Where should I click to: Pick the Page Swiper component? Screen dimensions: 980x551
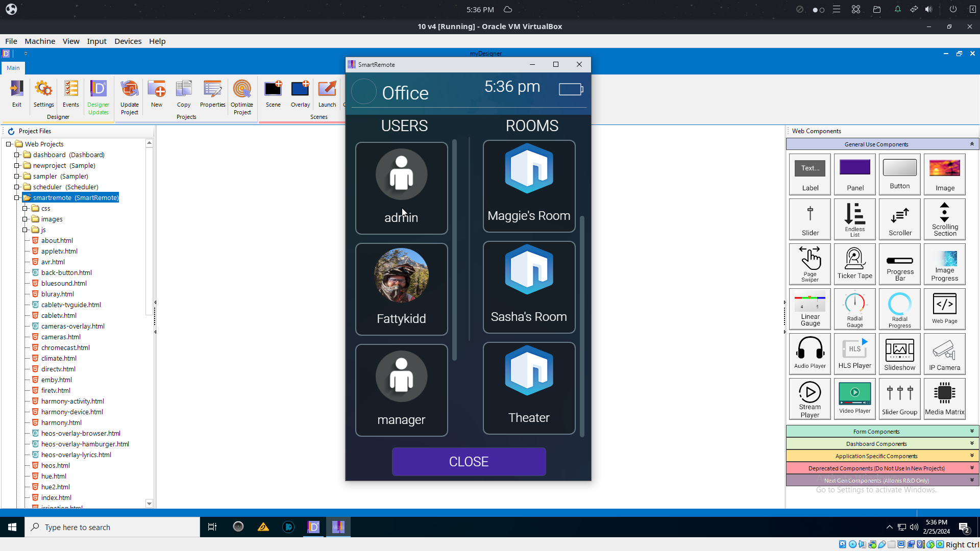[810, 264]
